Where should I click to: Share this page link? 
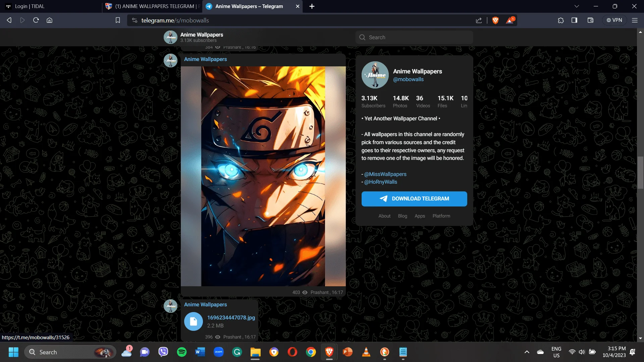pyautogui.click(x=479, y=20)
